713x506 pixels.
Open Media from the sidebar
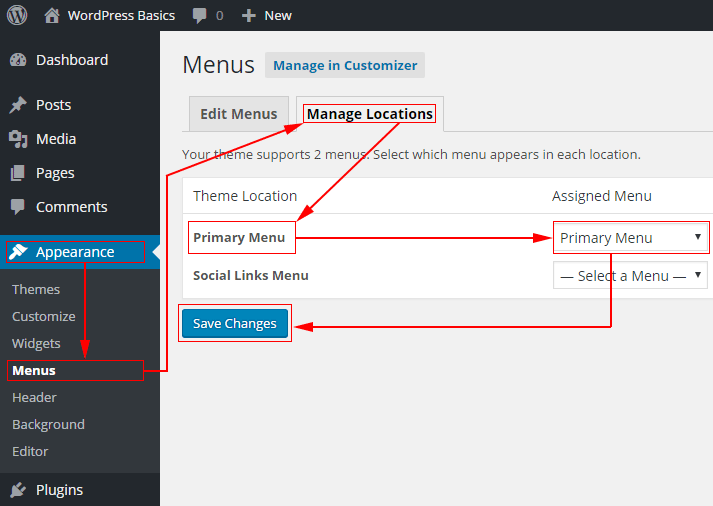(x=56, y=139)
